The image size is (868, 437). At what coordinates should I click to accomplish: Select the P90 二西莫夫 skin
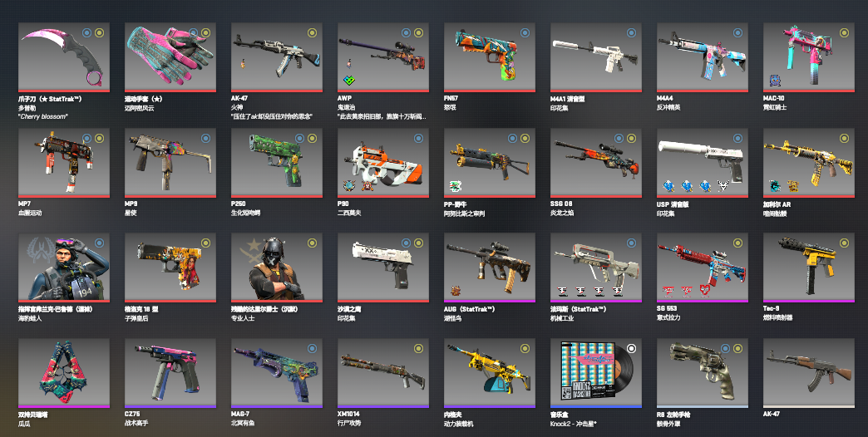383,163
